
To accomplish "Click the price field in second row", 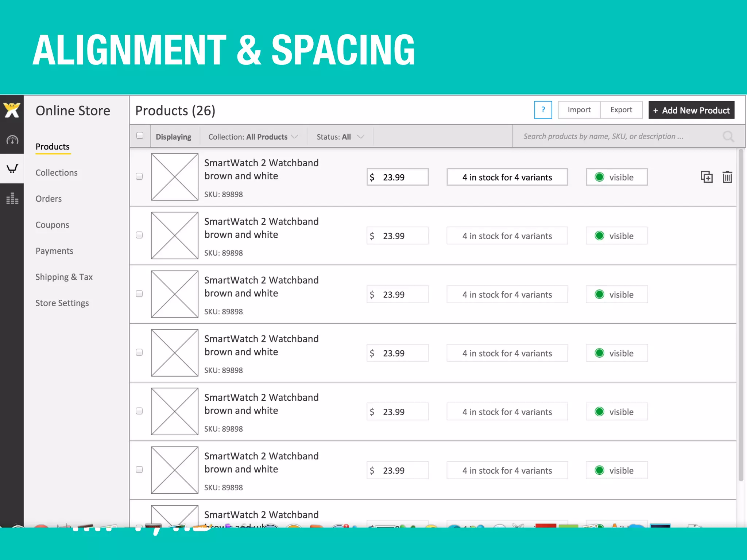I will tap(398, 236).
